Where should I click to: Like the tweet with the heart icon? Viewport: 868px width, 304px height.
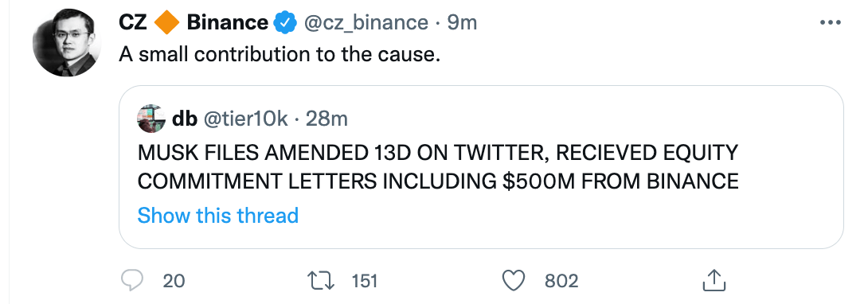513,281
